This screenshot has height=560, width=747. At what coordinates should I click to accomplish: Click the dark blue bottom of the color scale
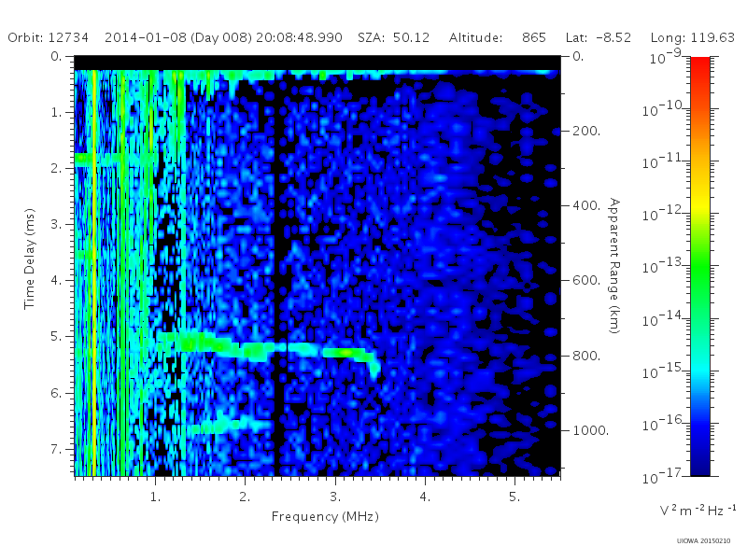(699, 467)
